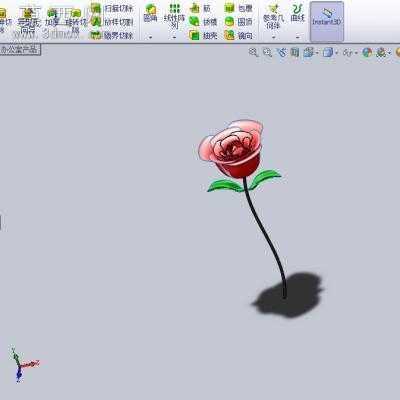Select the Mirror (镜向) tool
This screenshot has height=400, width=400.
[238, 35]
